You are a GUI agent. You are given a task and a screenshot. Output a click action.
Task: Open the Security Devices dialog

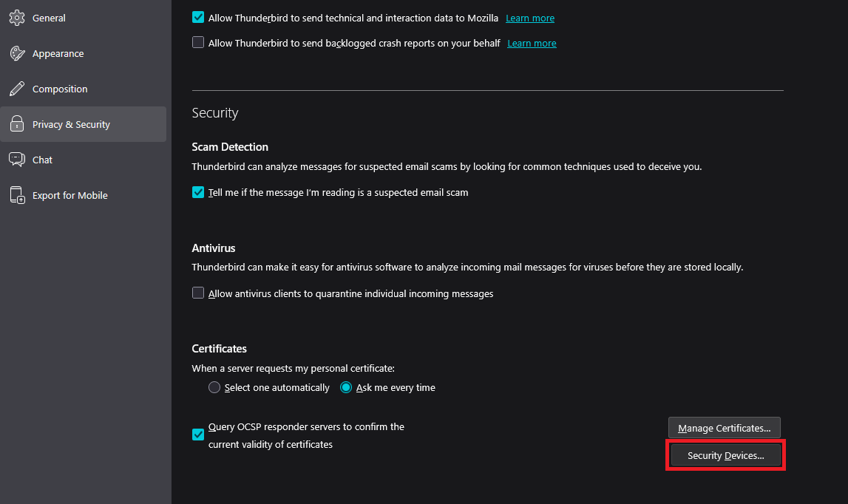click(x=725, y=456)
